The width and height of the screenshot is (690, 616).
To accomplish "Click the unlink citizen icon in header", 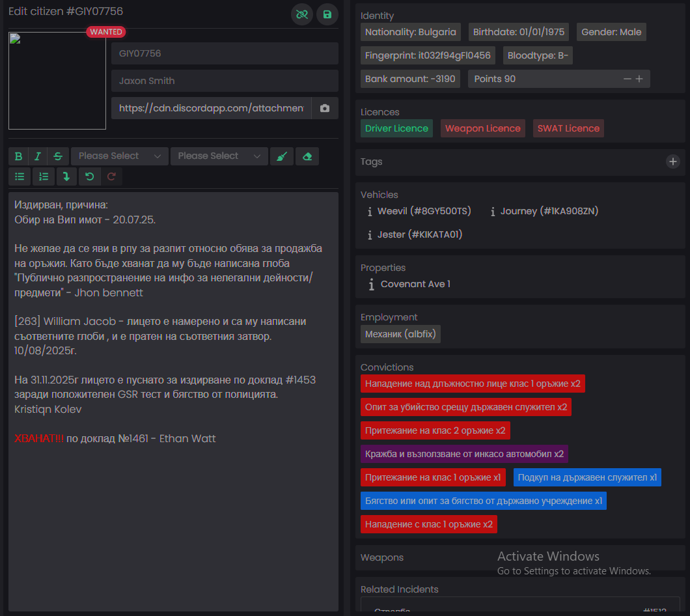I will 302,14.
